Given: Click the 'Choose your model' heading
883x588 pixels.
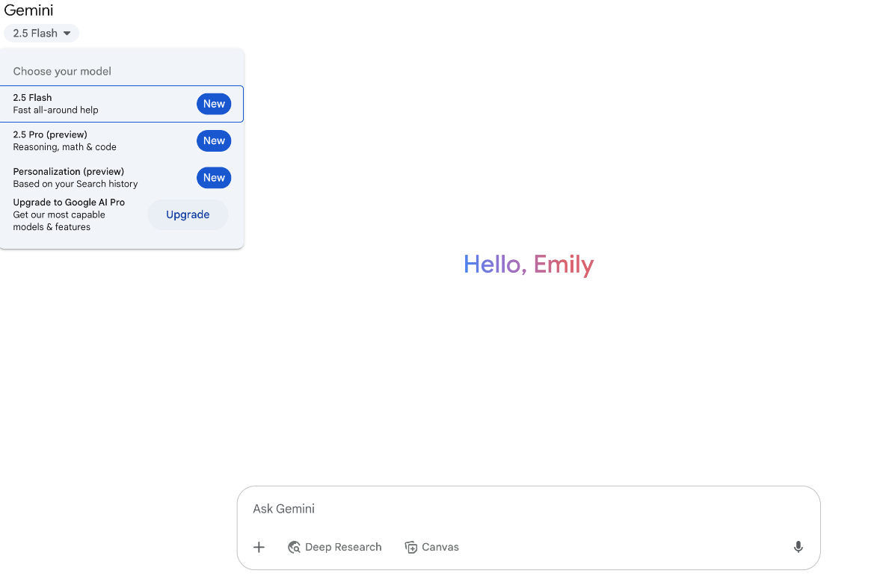Looking at the screenshot, I should (x=62, y=72).
